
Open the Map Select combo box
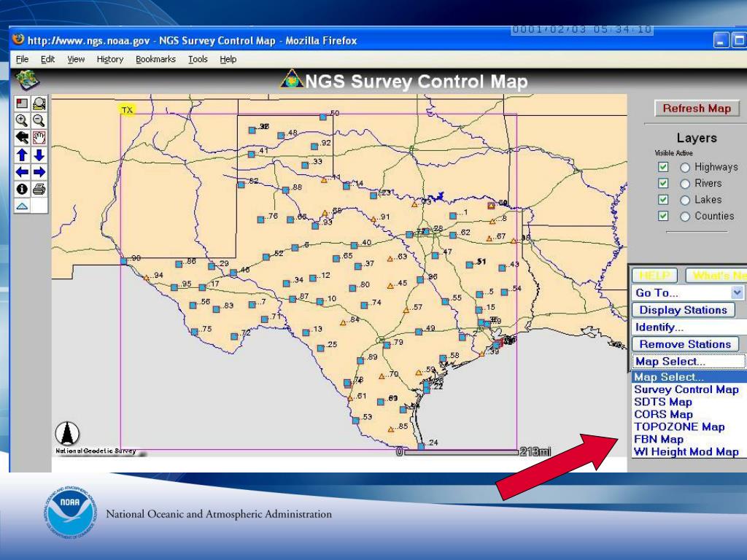689,362
